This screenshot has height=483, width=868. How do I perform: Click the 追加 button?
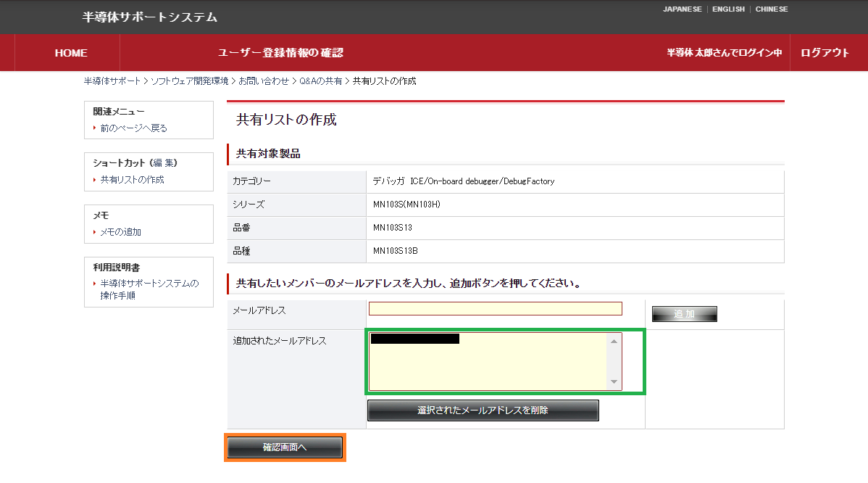tap(684, 314)
